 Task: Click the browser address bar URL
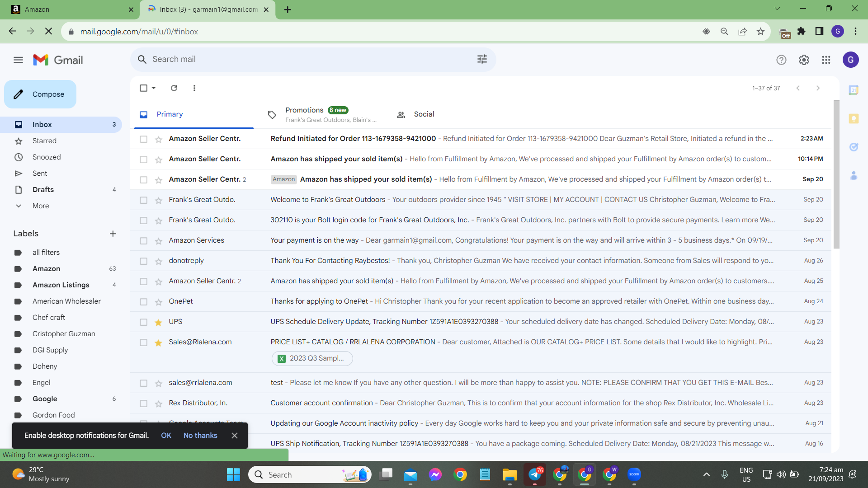click(x=139, y=32)
